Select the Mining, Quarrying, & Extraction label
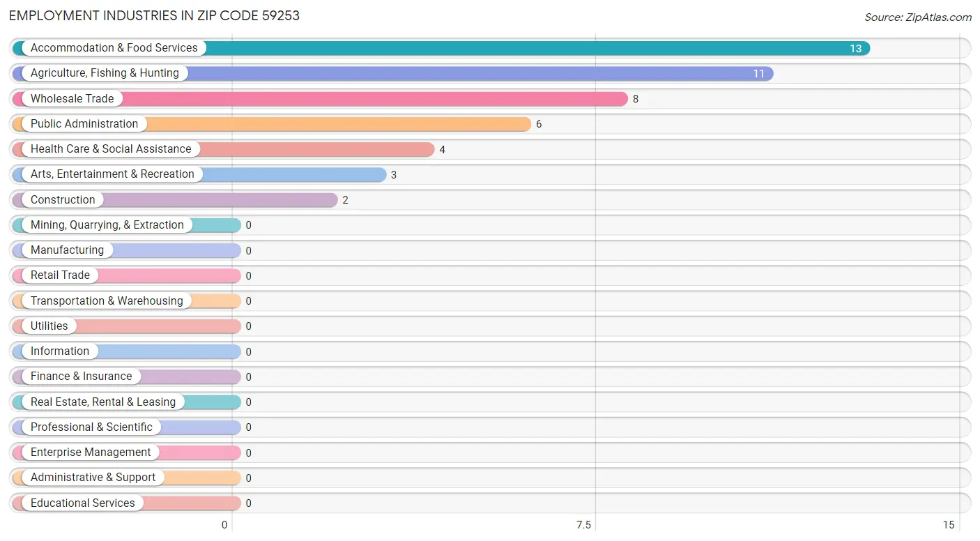This screenshot has height=541, width=980. tap(107, 225)
